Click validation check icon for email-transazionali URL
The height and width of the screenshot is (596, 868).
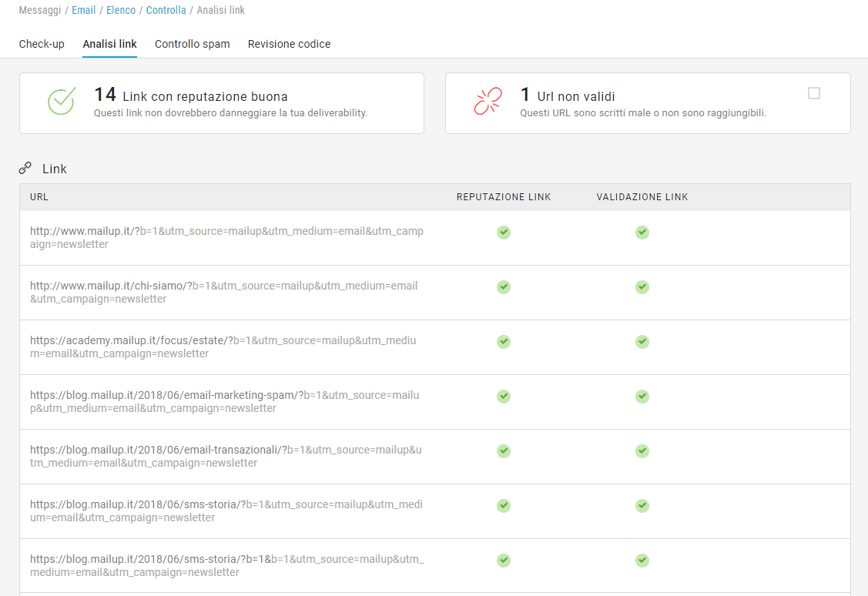click(642, 450)
